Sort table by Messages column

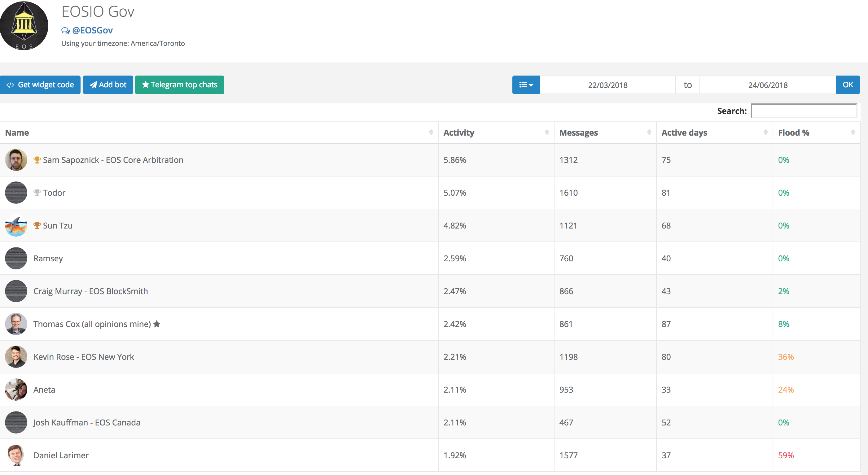pyautogui.click(x=605, y=133)
